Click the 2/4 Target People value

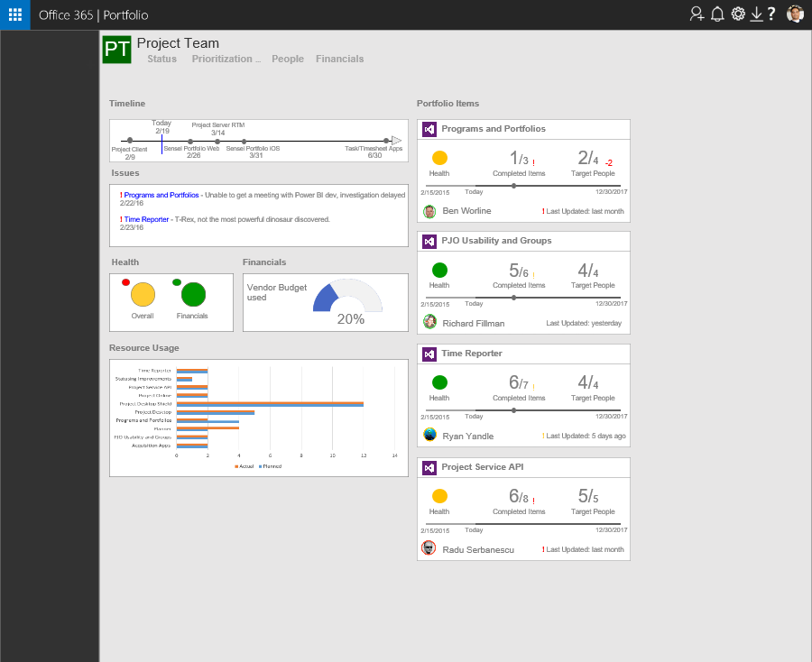(x=588, y=158)
